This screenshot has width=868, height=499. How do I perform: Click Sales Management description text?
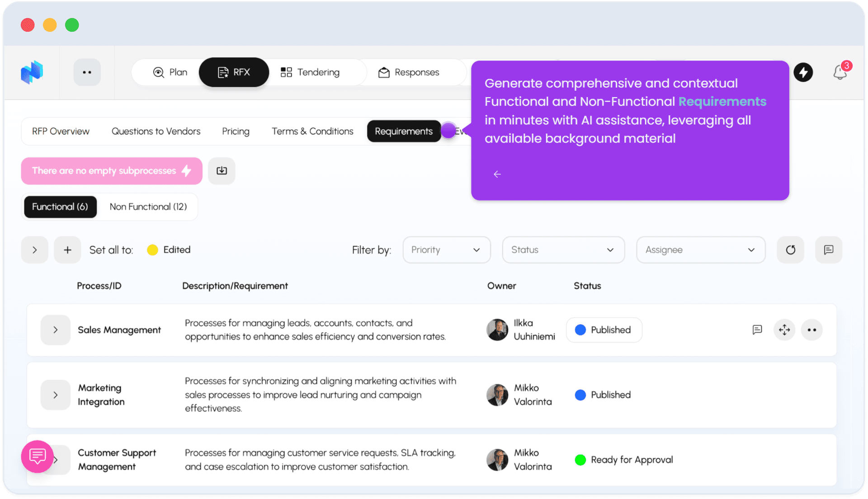point(315,330)
